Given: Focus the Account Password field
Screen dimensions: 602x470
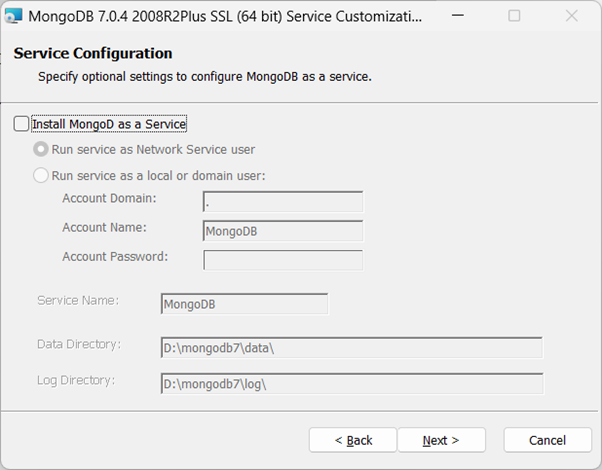Looking at the screenshot, I should coord(282,260).
